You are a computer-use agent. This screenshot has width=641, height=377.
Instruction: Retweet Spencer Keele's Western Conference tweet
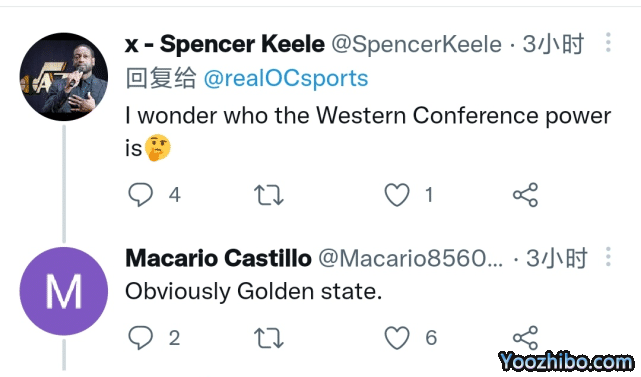[269, 195]
